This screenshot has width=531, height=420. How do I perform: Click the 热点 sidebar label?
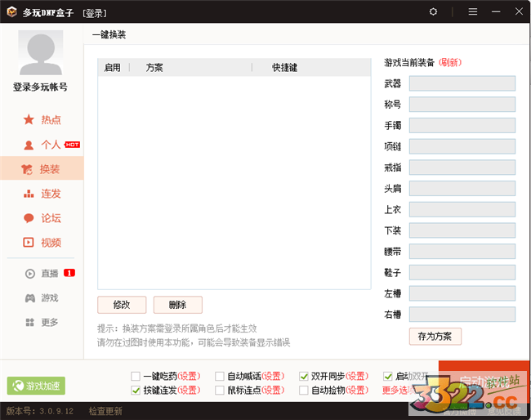pyautogui.click(x=51, y=119)
